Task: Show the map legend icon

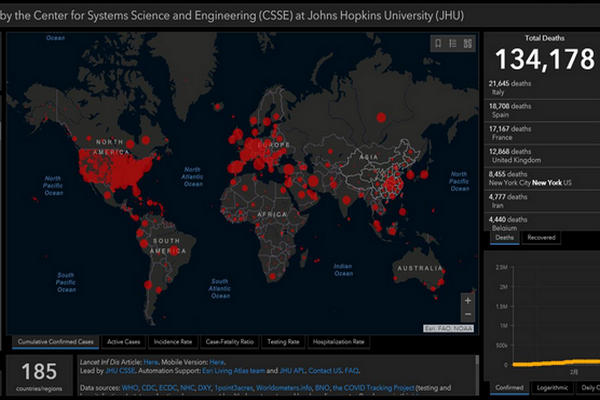Action: pos(453,43)
